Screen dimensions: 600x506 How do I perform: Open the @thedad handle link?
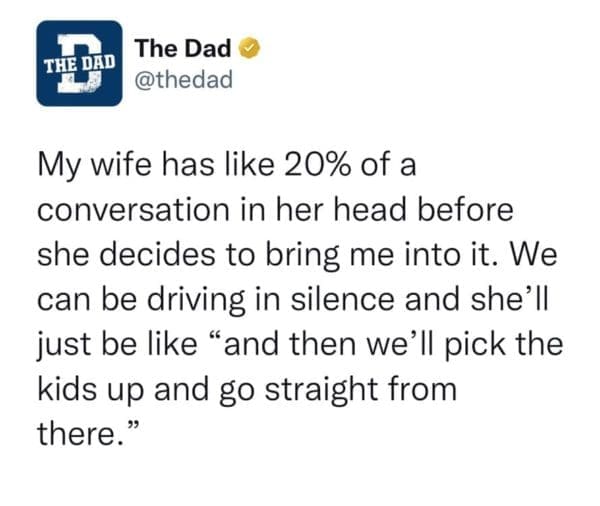coord(182,78)
